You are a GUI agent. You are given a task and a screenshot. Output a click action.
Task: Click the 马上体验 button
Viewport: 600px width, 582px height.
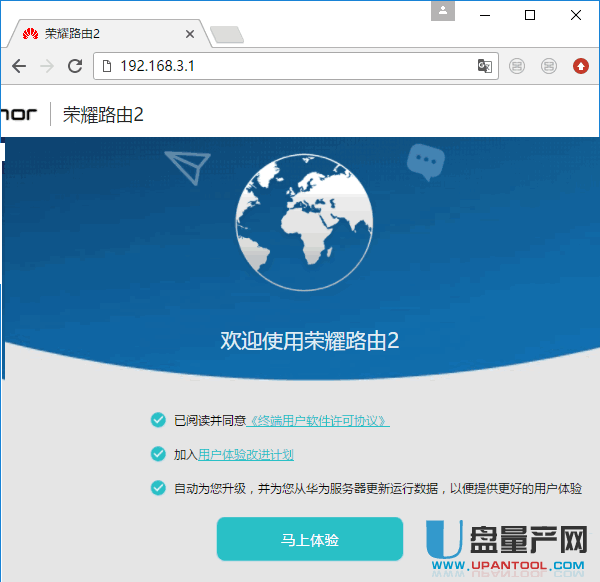pyautogui.click(x=310, y=539)
